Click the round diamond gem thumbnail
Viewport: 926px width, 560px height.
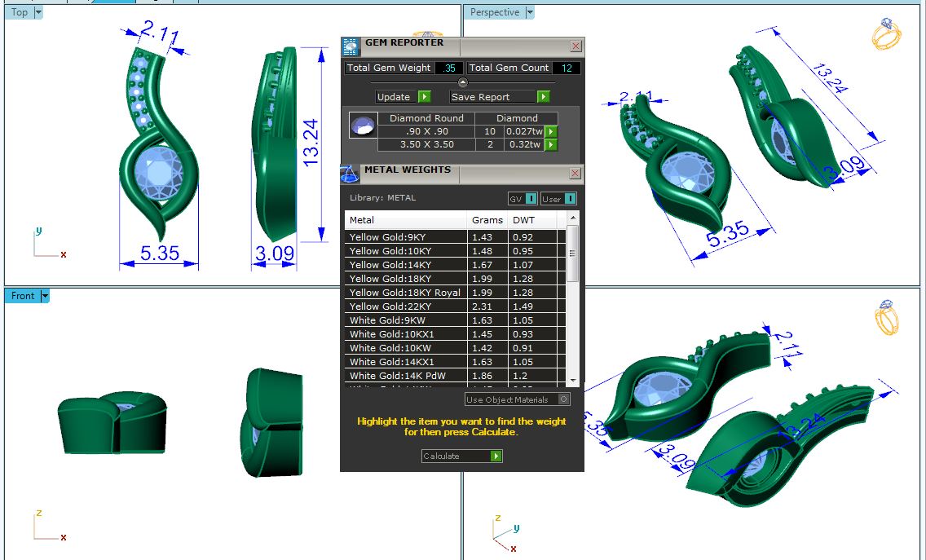363,126
